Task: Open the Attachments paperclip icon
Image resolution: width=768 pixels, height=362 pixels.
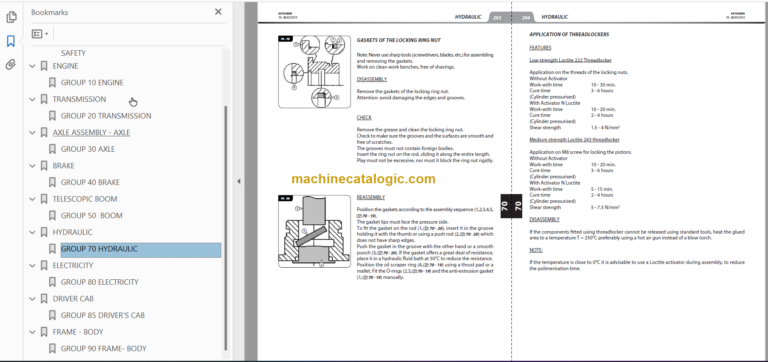Action: coord(11,65)
